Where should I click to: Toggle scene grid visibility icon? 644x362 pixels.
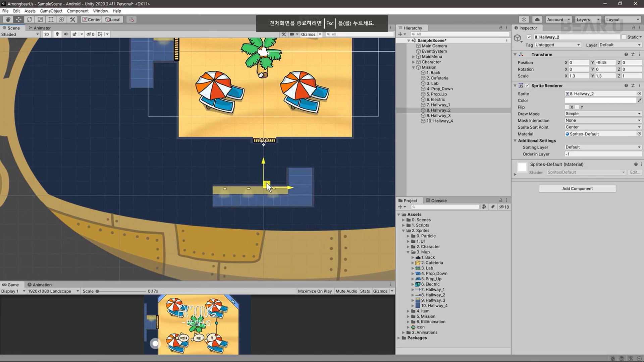100,34
